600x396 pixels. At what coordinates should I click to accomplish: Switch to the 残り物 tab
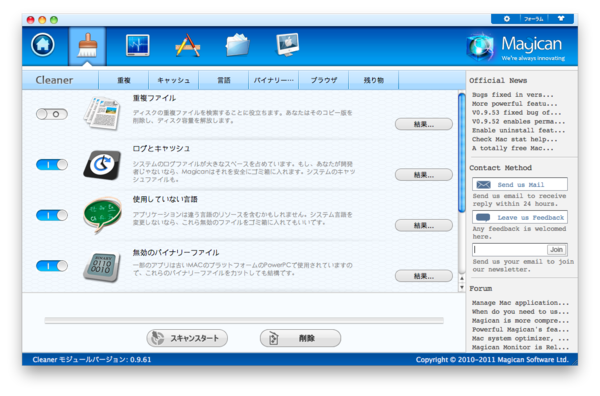point(373,80)
